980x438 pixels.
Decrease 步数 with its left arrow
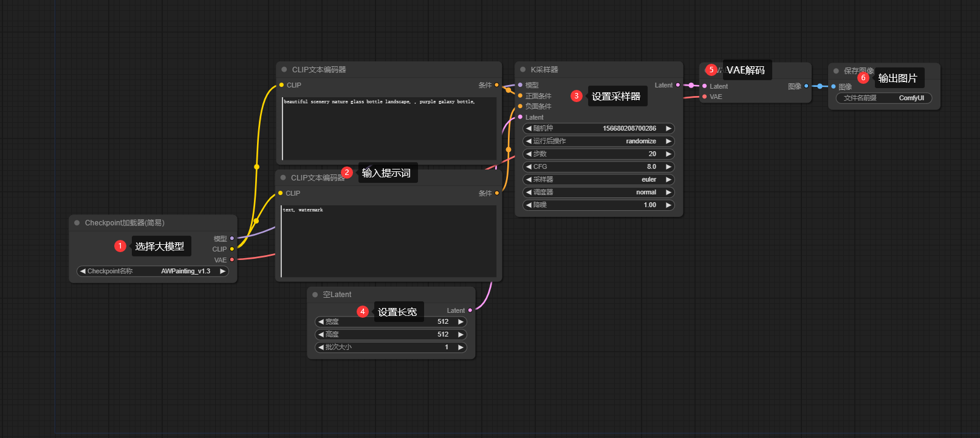tap(529, 154)
